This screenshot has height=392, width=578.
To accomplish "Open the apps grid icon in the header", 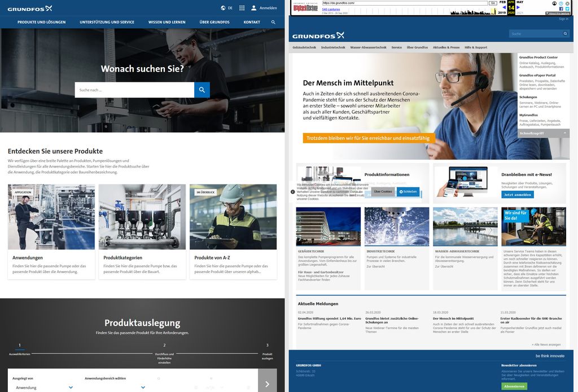I will 242,8.
